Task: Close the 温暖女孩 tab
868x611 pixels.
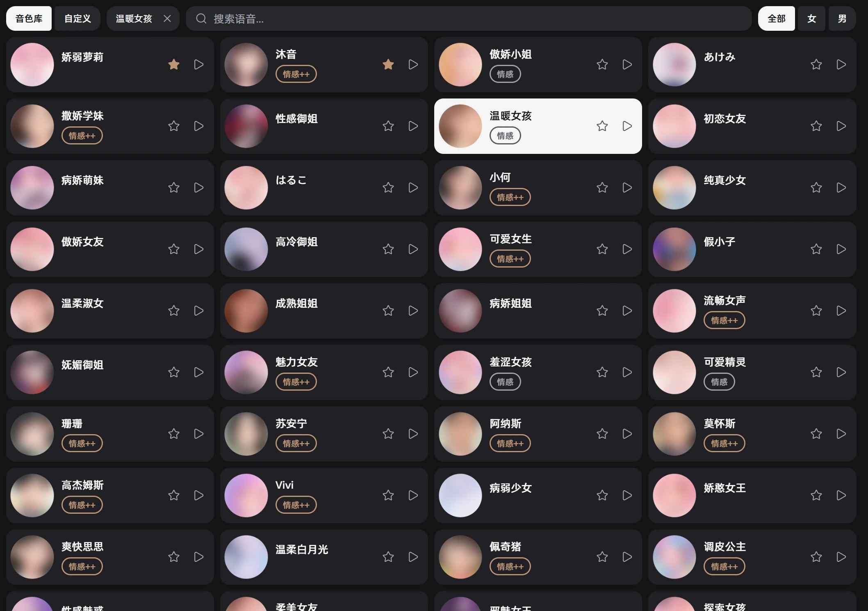Action: (x=167, y=18)
